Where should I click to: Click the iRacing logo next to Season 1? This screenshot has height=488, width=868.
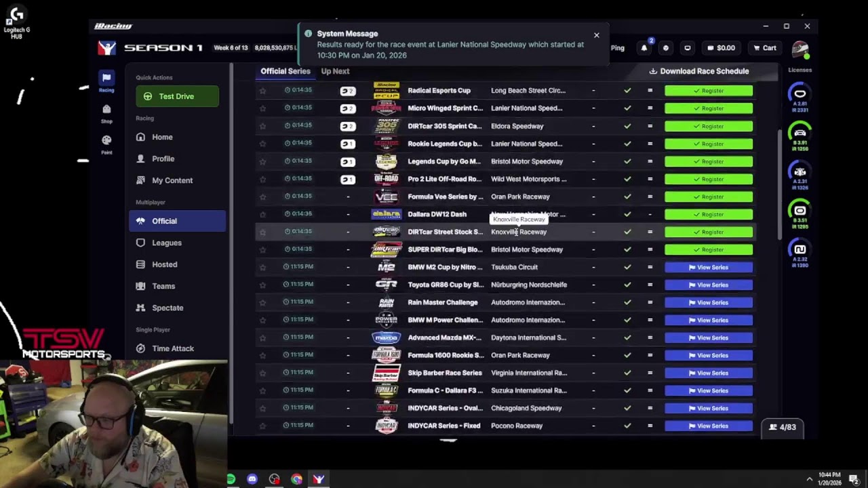pyautogui.click(x=107, y=47)
